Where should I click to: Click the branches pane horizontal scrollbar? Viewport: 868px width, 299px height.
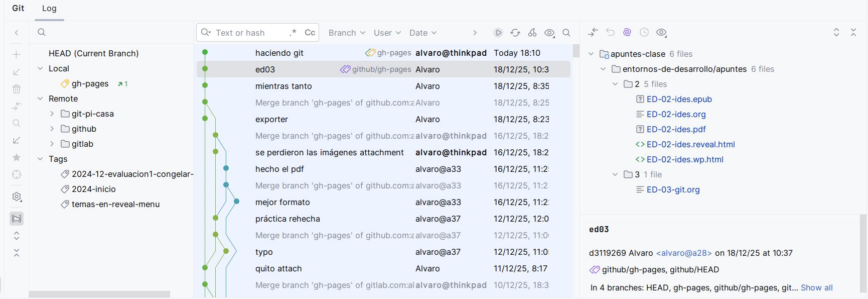tap(99, 294)
